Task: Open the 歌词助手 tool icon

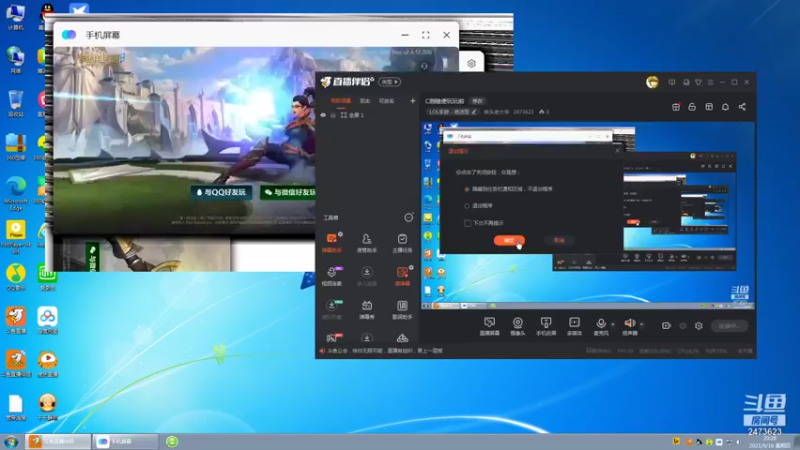Action: (x=402, y=309)
